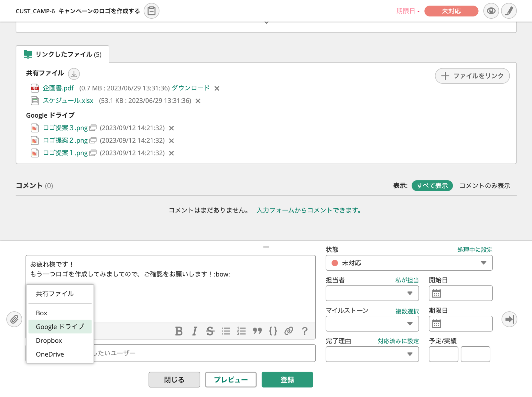Image resolution: width=532 pixels, height=397 pixels.
Task: Open the 状態 status dropdown
Action: (409, 263)
